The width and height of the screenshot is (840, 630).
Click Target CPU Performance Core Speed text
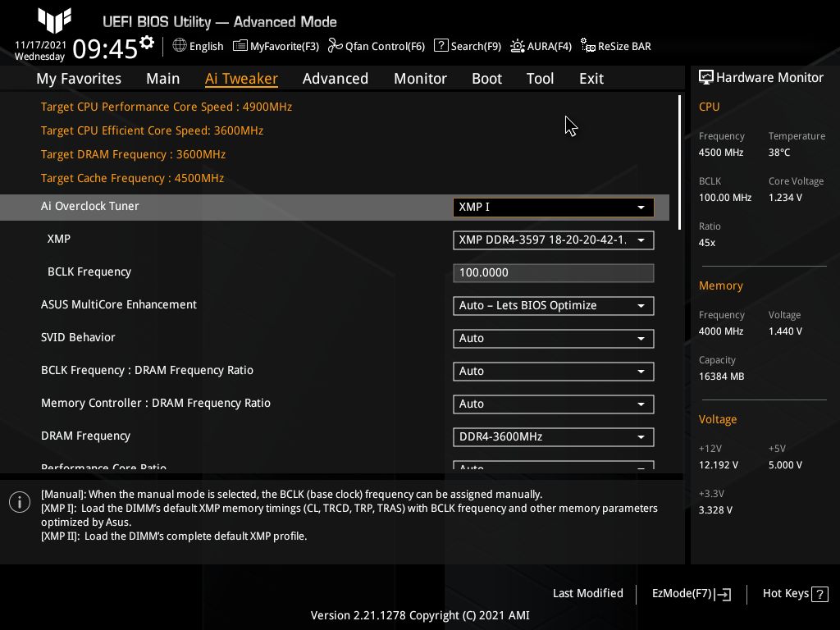point(166,107)
